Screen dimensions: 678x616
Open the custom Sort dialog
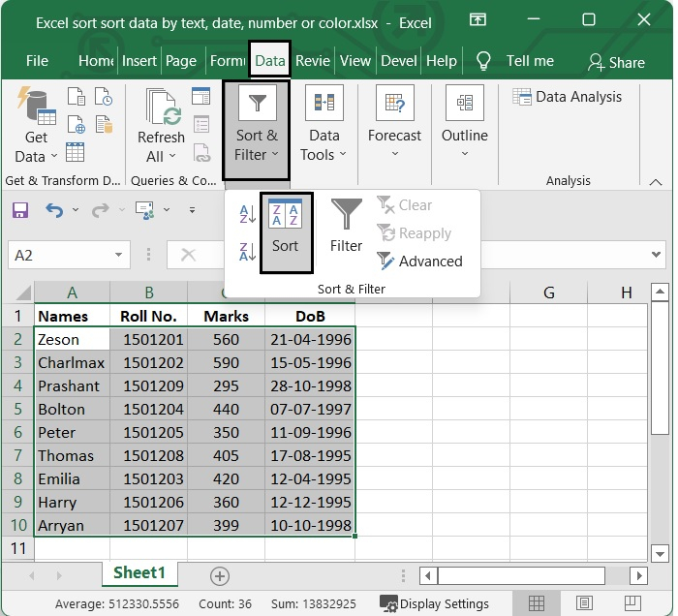(286, 232)
